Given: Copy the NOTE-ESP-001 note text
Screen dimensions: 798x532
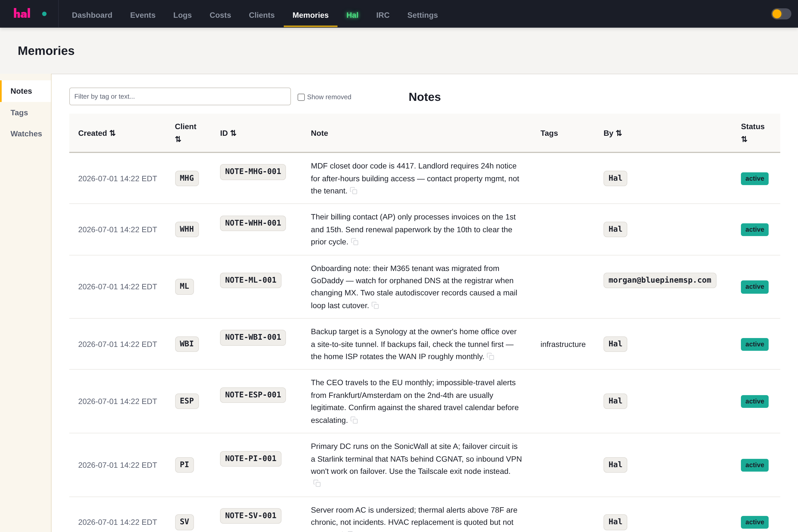Looking at the screenshot, I should click(354, 420).
